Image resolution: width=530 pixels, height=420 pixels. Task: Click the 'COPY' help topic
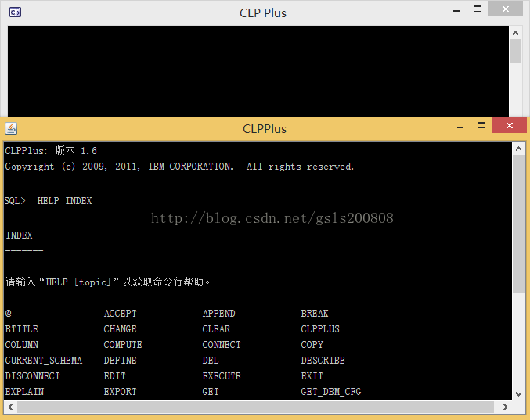tap(312, 345)
